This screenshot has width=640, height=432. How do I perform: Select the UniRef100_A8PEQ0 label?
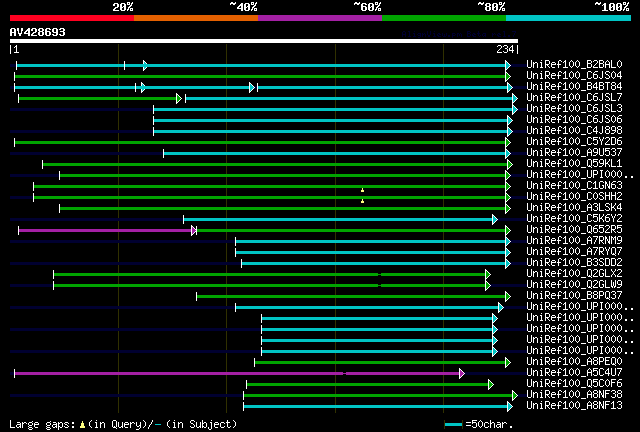pos(574,362)
